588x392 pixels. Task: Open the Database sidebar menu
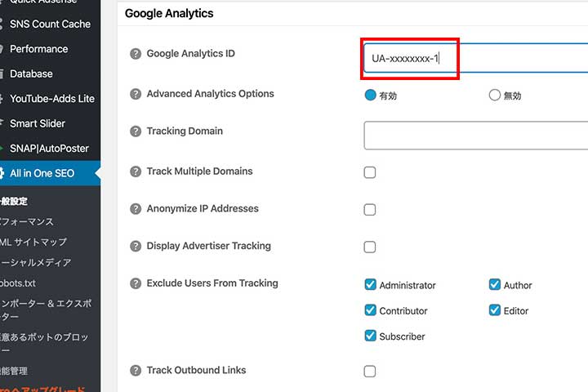pyautogui.click(x=31, y=73)
